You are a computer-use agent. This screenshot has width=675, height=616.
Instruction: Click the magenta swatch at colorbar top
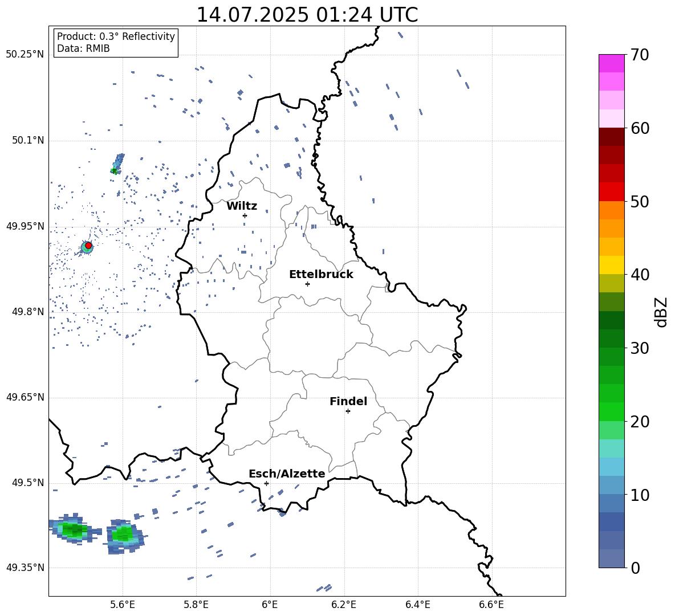coord(611,63)
